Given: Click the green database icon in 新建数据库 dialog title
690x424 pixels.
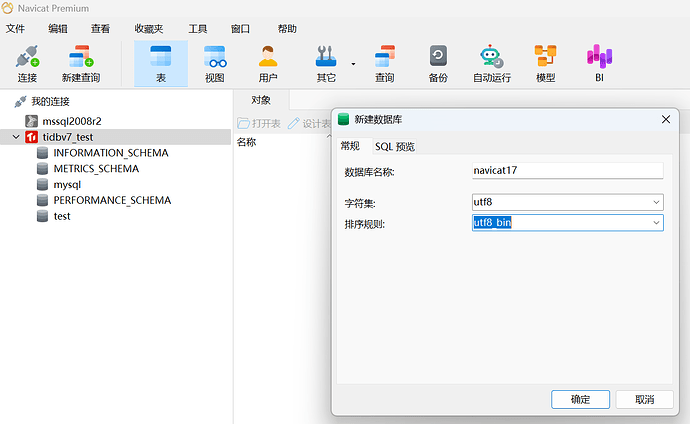Looking at the screenshot, I should [x=343, y=119].
